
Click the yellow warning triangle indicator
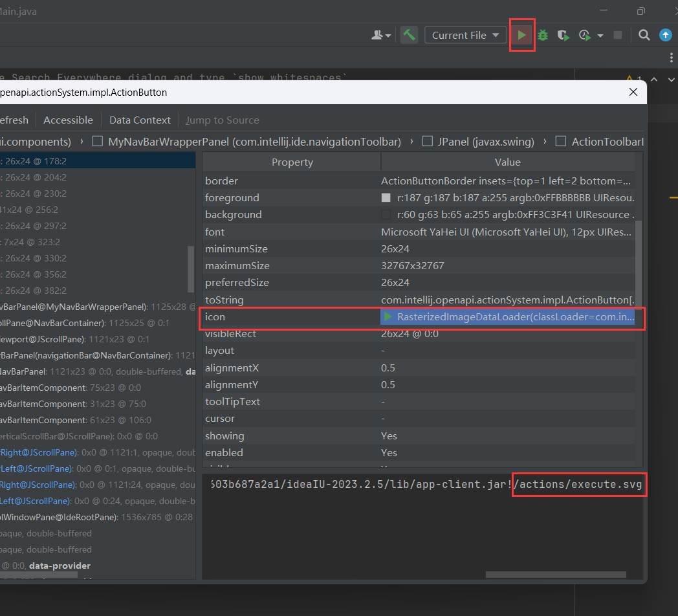click(x=629, y=78)
